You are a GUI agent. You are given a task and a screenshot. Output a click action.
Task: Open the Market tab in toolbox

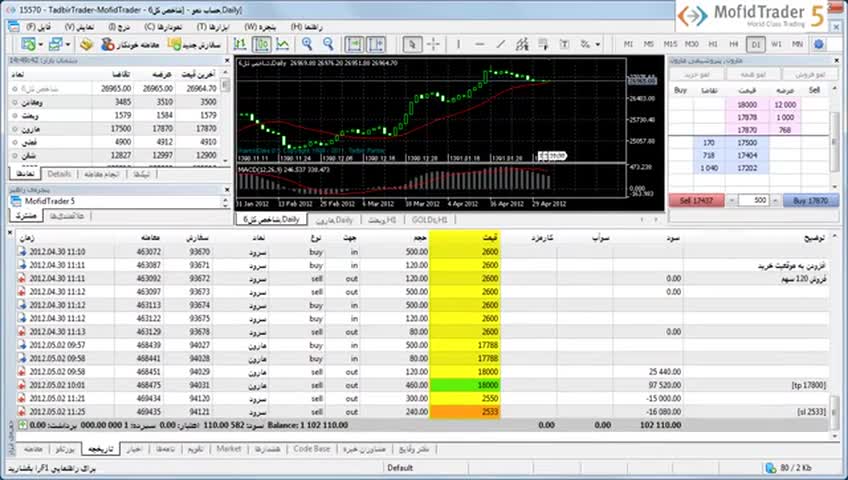point(229,449)
